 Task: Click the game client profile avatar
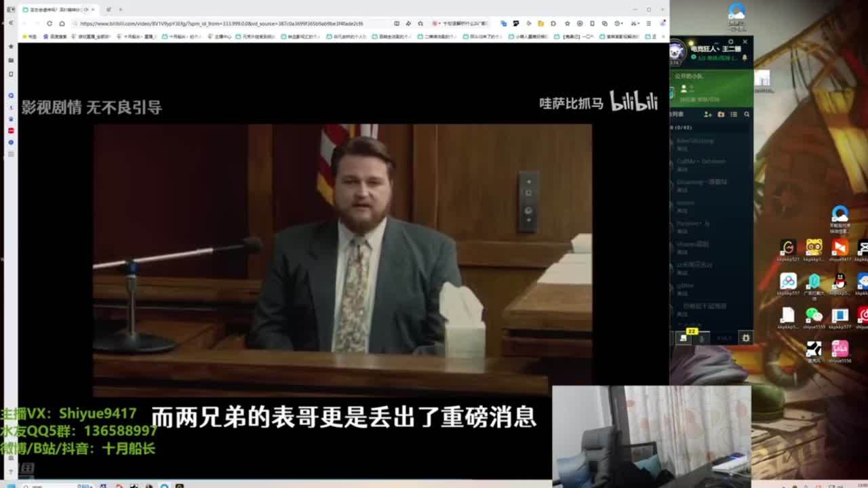(677, 52)
